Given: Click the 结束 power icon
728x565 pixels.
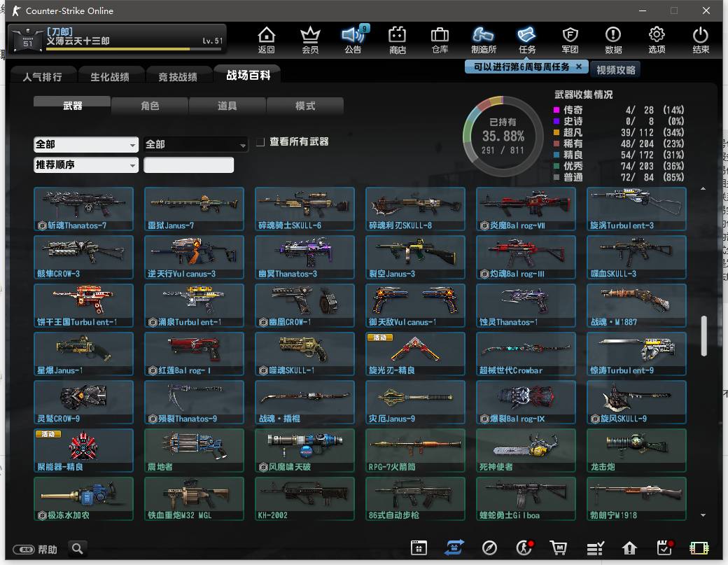Looking at the screenshot, I should [x=701, y=40].
